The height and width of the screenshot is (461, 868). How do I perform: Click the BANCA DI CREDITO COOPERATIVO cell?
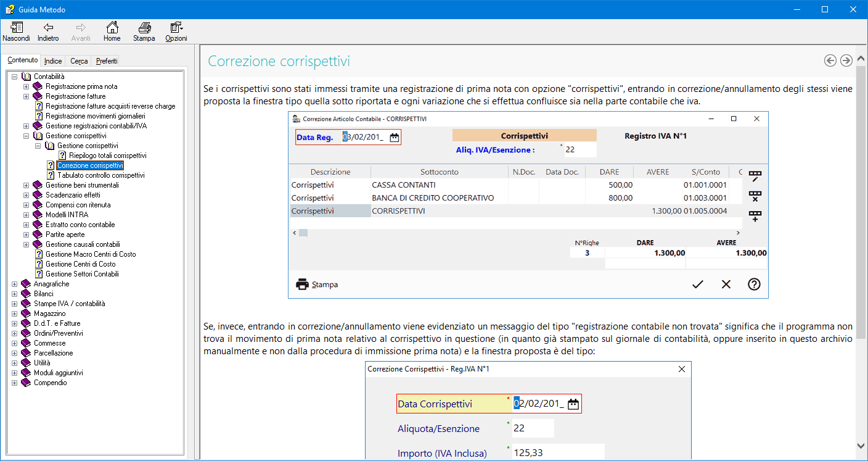coord(439,198)
